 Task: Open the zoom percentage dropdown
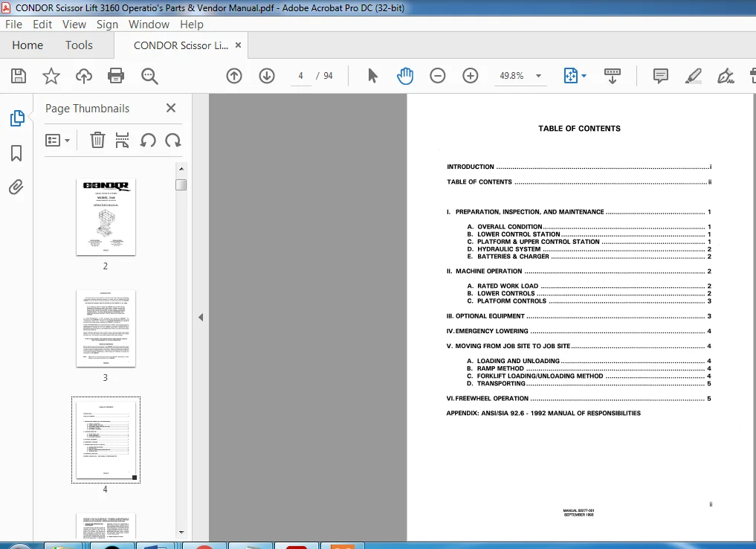coord(538,76)
